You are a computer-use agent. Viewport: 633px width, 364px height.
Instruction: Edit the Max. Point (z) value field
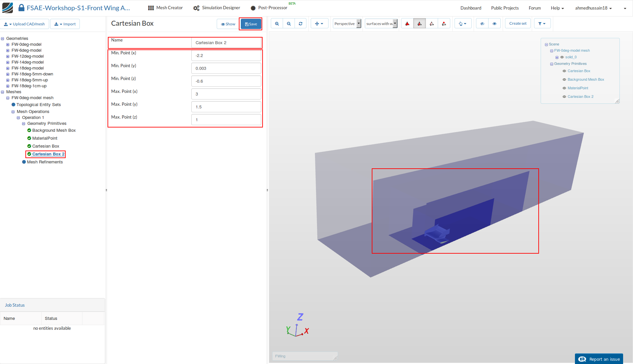pyautogui.click(x=226, y=120)
